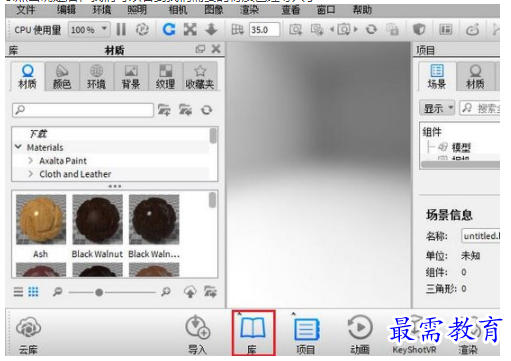511x361 pixels.
Task: Select the 收藏夹 favorites tab
Action: 200,76
